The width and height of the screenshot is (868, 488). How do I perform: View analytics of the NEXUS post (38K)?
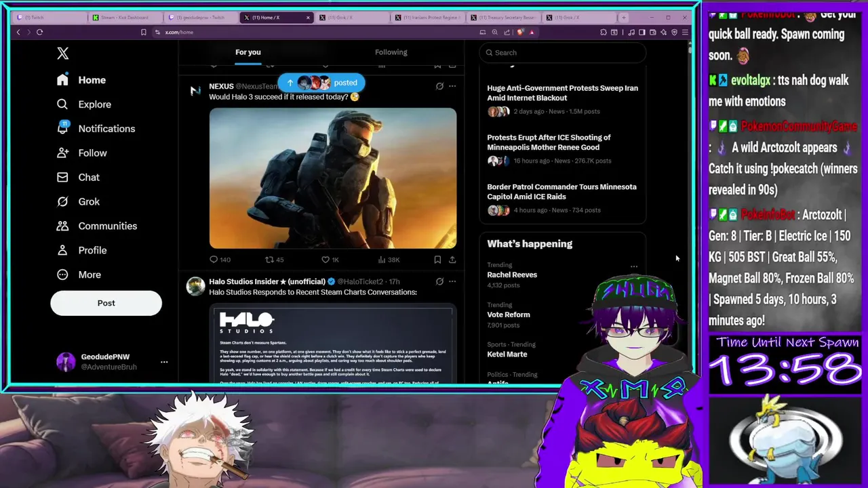tap(389, 260)
